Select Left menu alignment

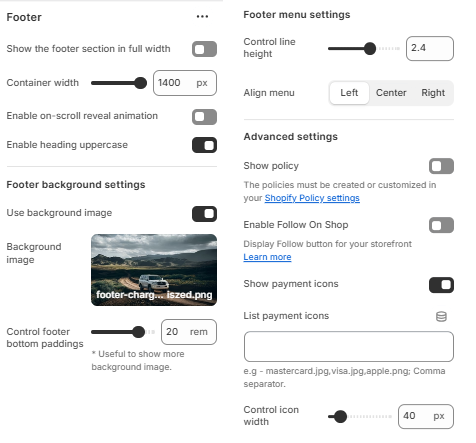click(349, 93)
